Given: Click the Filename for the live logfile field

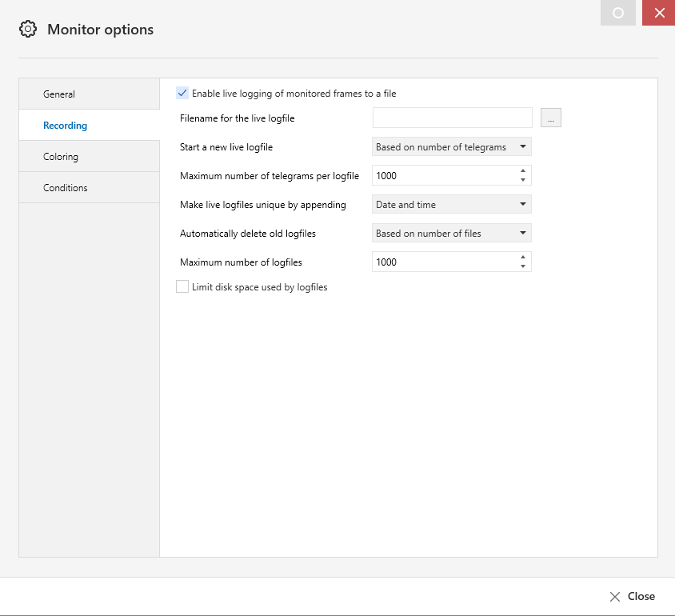Looking at the screenshot, I should pos(453,118).
